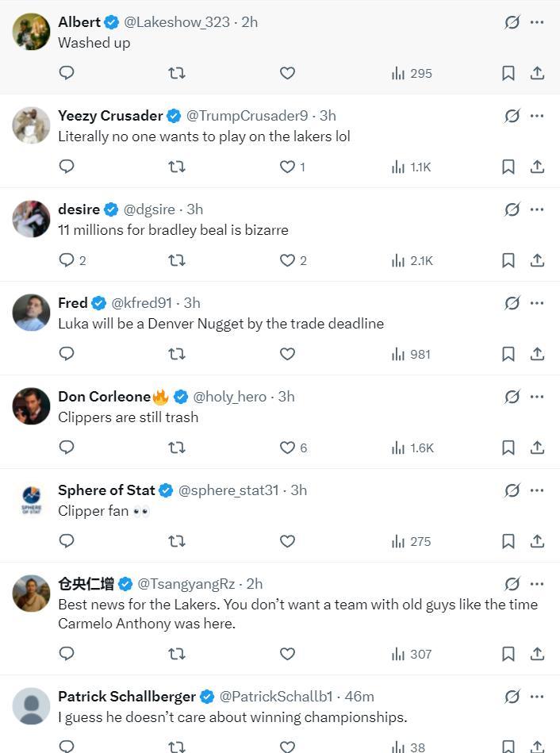
Task: Reply to desire's tweet with 2 replies
Action: tap(67, 260)
